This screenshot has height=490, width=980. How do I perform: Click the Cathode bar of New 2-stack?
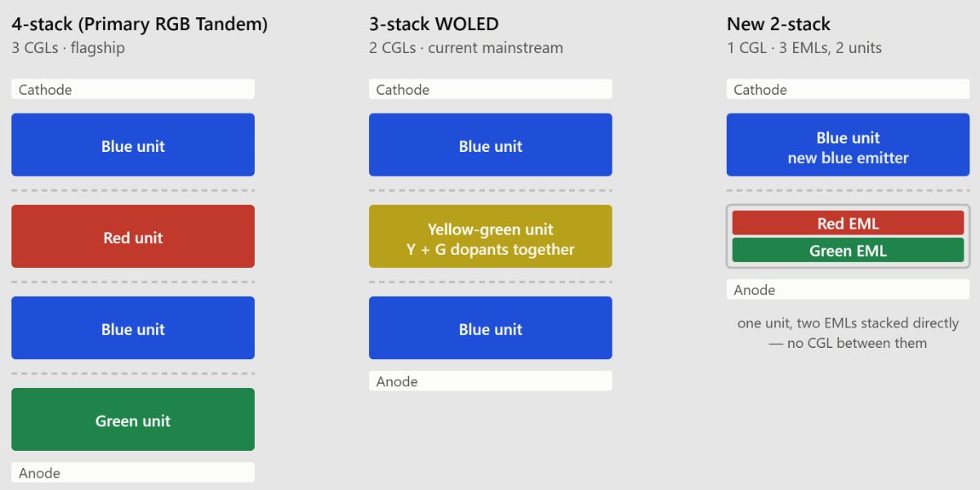click(849, 89)
